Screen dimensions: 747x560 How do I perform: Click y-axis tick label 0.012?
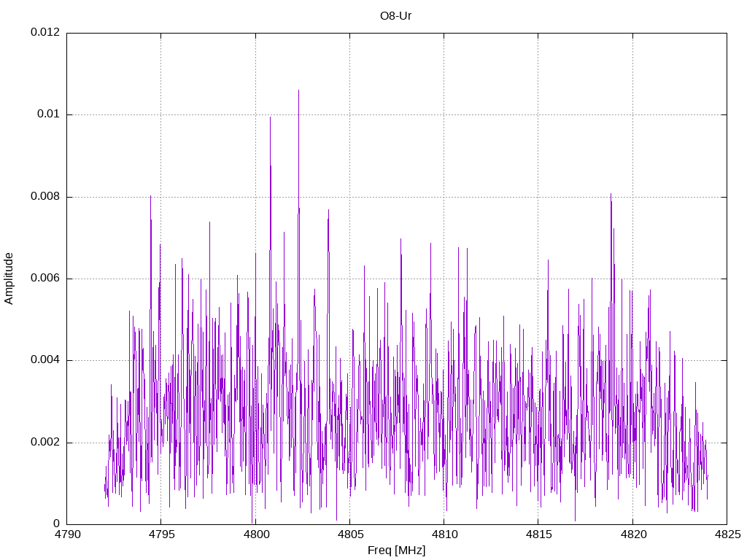pos(45,32)
